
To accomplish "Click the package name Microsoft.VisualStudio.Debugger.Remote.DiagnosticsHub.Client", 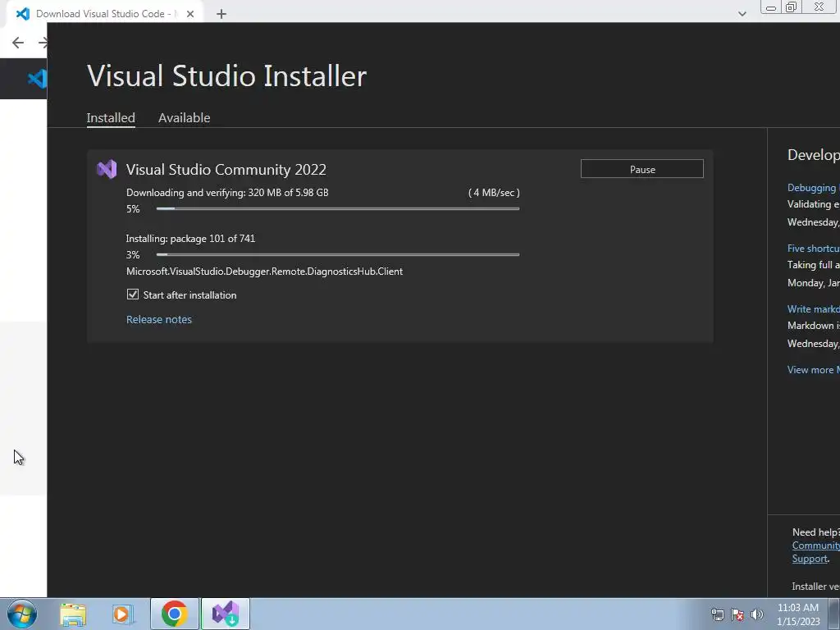I will coord(265,271).
